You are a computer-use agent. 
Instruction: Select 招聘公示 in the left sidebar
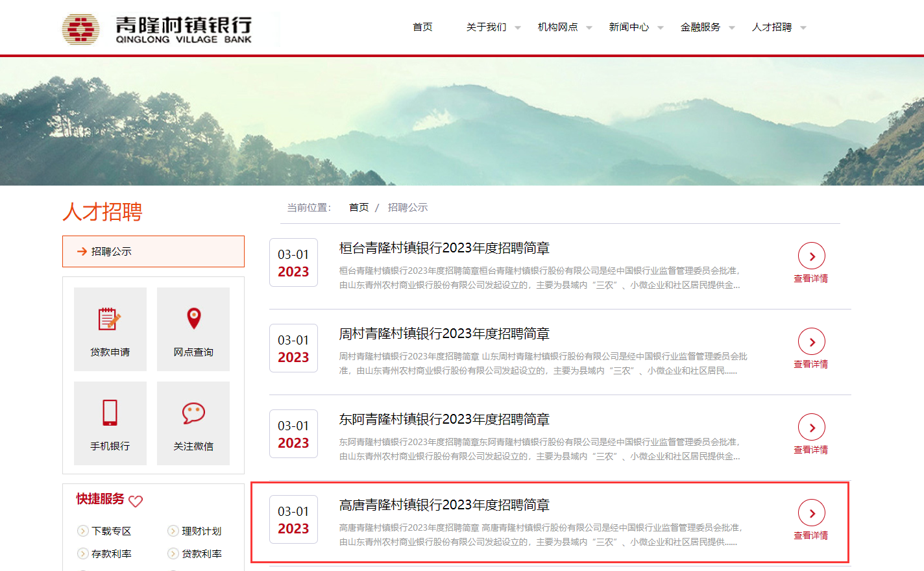(153, 251)
